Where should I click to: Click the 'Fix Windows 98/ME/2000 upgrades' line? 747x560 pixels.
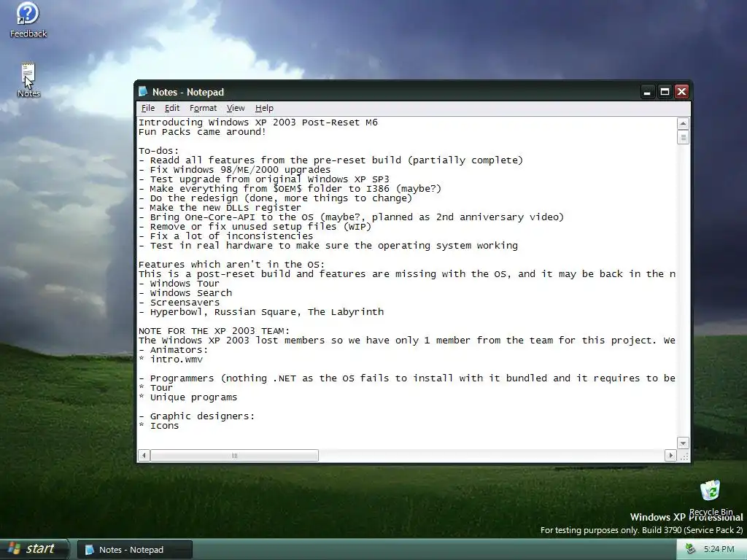pyautogui.click(x=234, y=170)
